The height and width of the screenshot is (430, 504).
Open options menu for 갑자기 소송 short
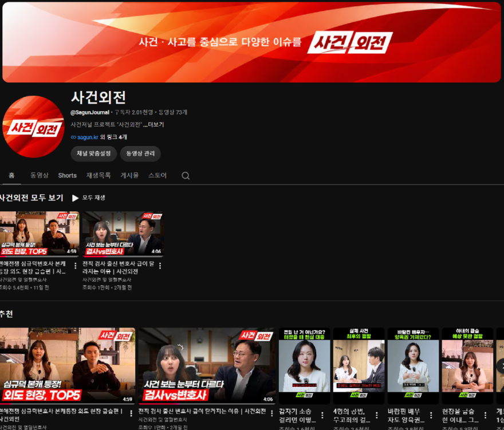click(322, 415)
